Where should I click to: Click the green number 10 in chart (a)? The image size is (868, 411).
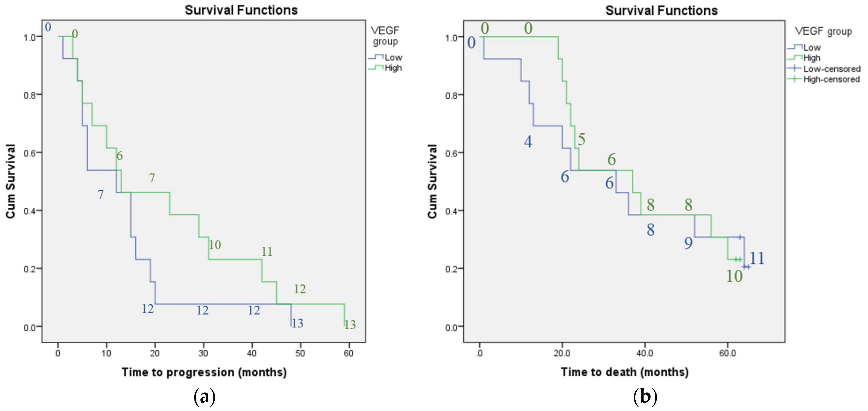click(x=215, y=245)
